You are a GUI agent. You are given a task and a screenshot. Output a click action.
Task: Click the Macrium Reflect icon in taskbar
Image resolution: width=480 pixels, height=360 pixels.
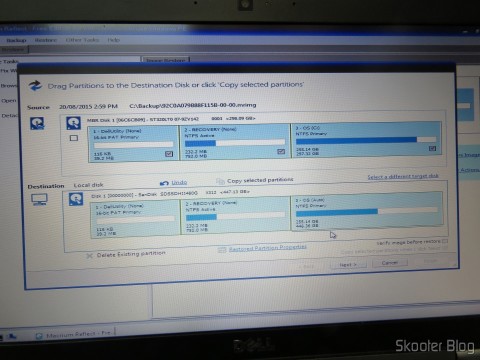point(39,336)
